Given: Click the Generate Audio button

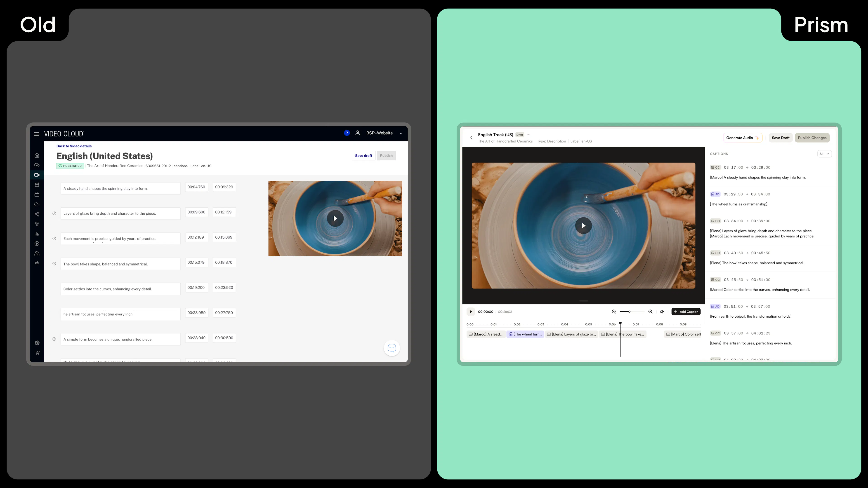Looking at the screenshot, I should [743, 138].
